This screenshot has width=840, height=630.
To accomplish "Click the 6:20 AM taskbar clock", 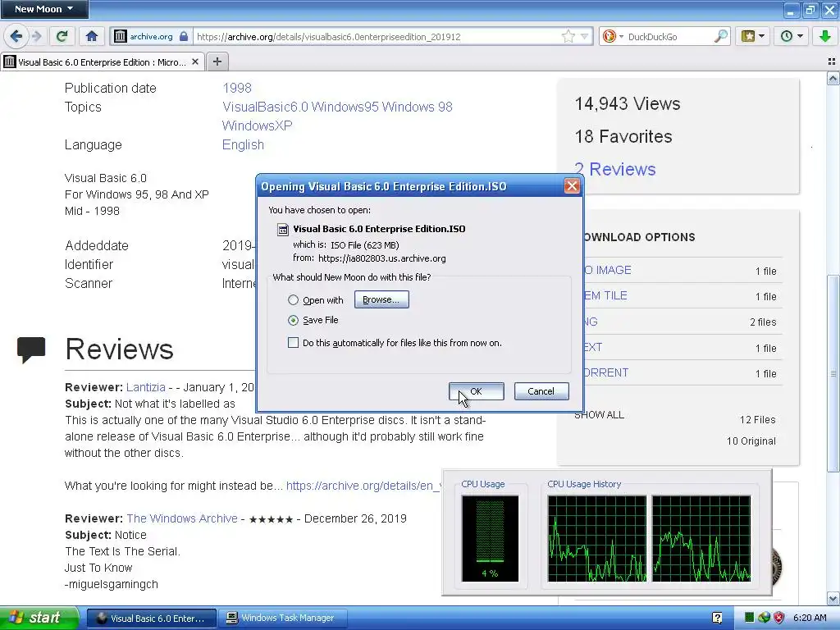I will click(810, 618).
